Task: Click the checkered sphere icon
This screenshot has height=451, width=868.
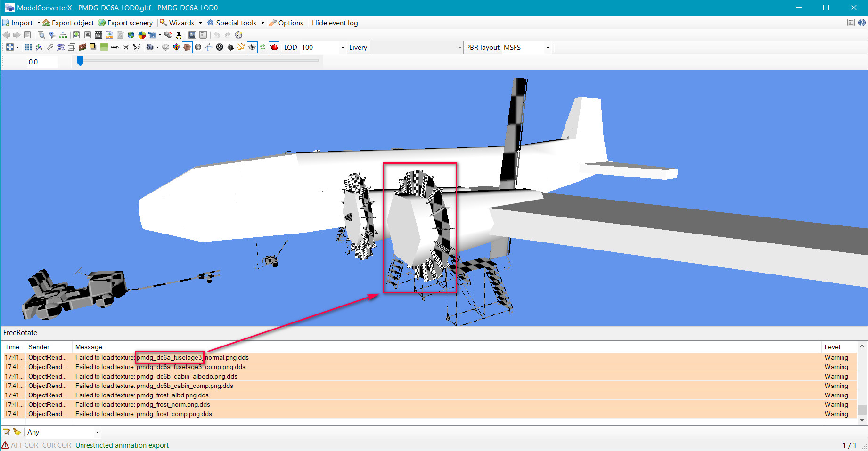Action: [x=220, y=47]
